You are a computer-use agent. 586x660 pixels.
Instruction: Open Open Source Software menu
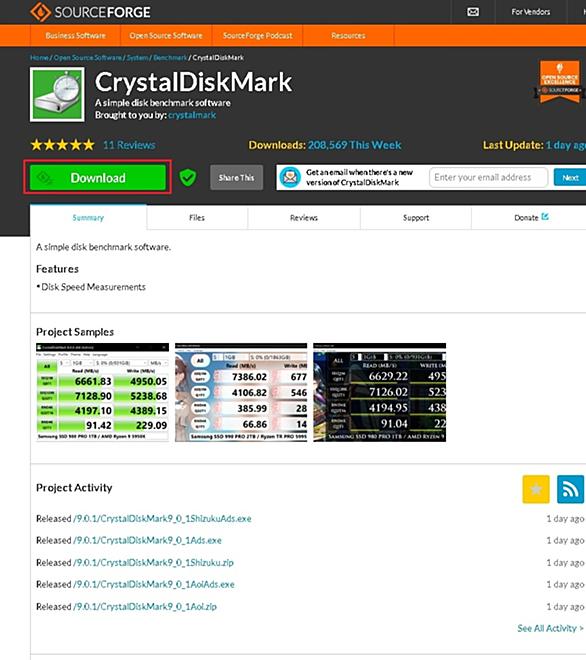pyautogui.click(x=166, y=35)
